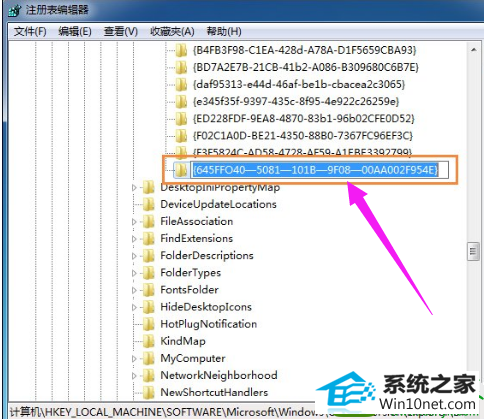Click the scrollbar up arrow
Viewport: 484px width, 419px height.
click(473, 50)
